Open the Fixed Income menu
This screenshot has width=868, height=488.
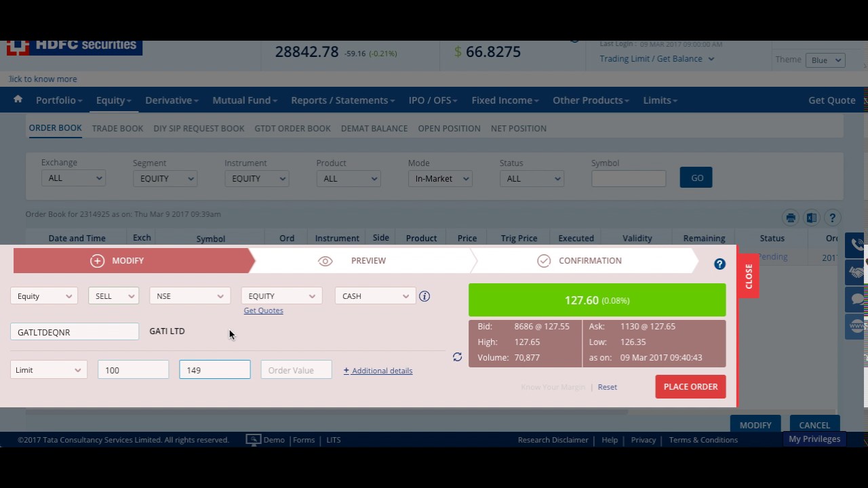tap(505, 100)
